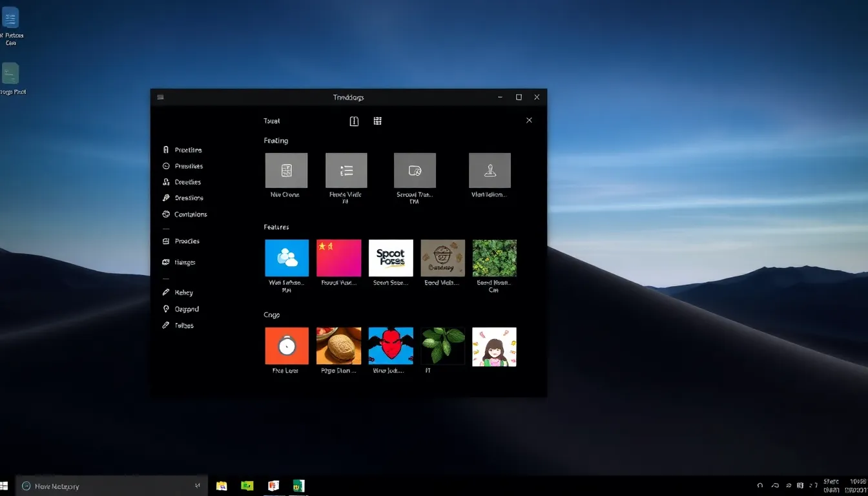Select the "Hiamge" sidebar item
This screenshot has height=496, width=868.
tap(179, 262)
